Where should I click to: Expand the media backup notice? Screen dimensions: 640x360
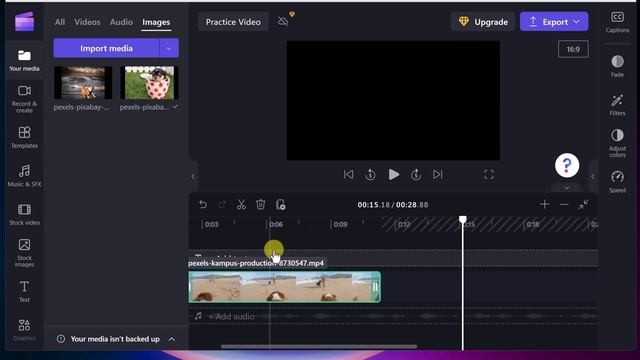pyautogui.click(x=172, y=339)
